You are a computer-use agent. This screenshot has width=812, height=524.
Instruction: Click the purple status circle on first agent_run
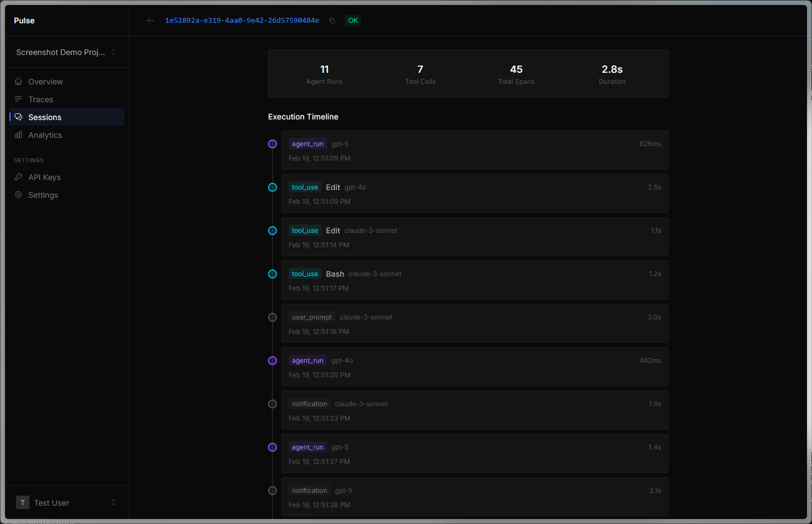click(272, 143)
